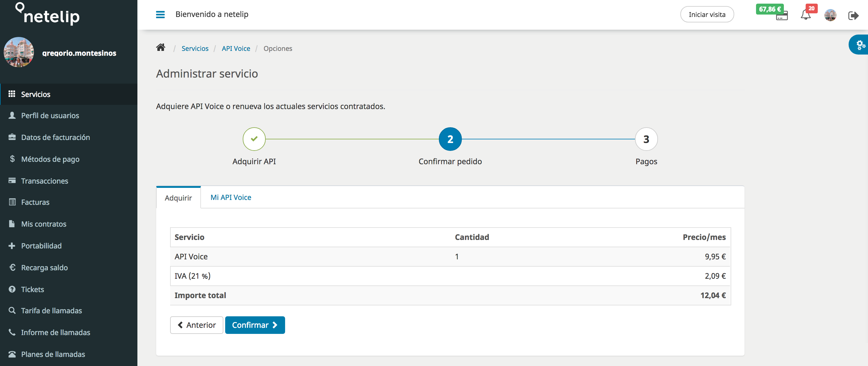Open Perfil de usuarios in the sidebar
Viewport: 868px width, 366px height.
pyautogui.click(x=69, y=115)
